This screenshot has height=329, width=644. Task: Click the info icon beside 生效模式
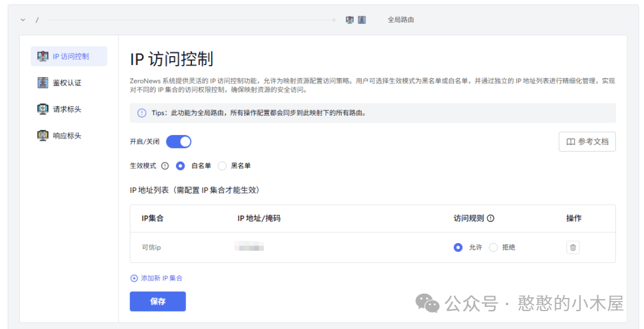[x=165, y=166]
